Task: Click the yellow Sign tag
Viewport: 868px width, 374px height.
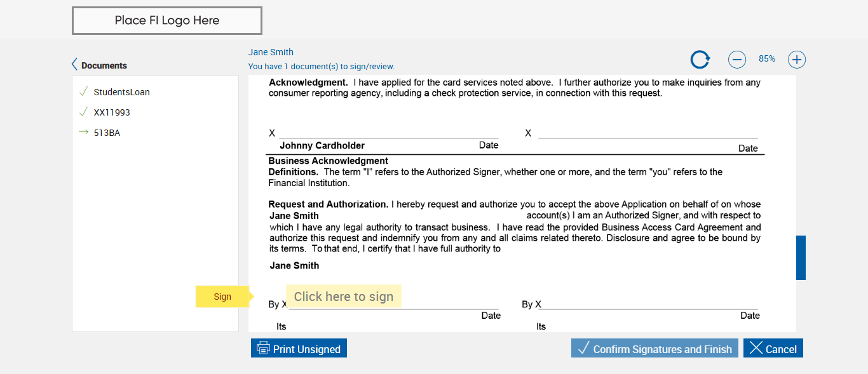Action: coord(222,297)
